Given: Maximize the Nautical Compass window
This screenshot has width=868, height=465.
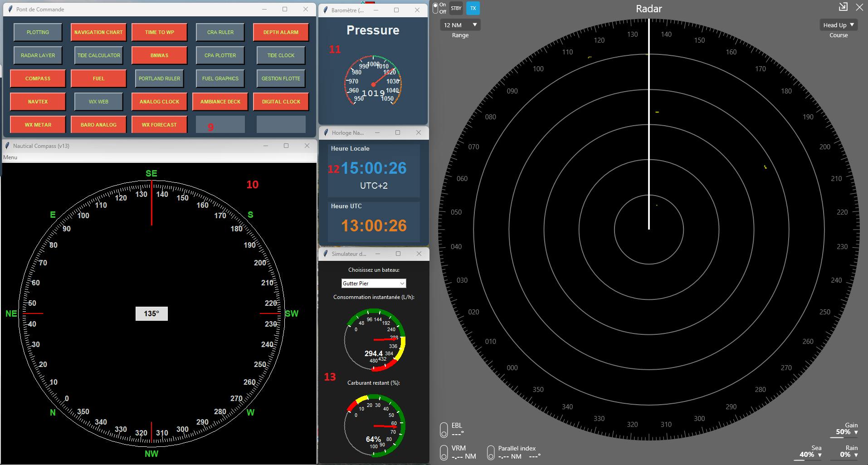Looking at the screenshot, I should (x=286, y=146).
